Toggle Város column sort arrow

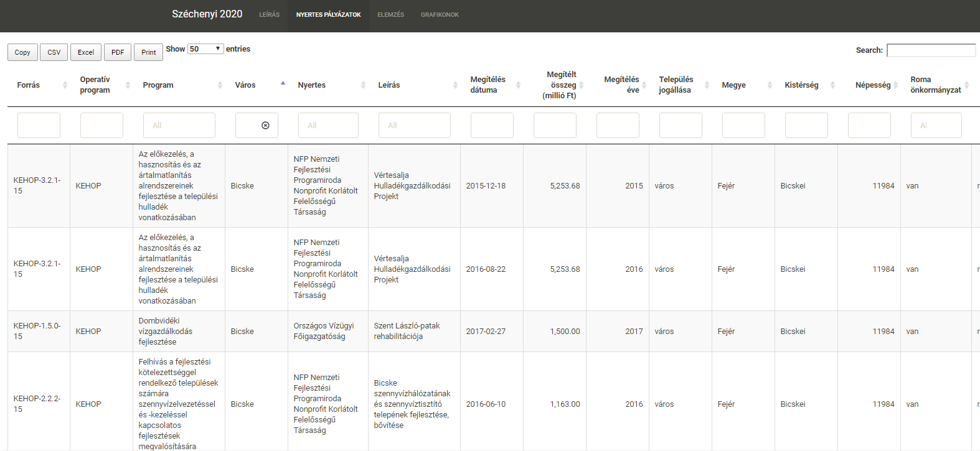coord(283,83)
